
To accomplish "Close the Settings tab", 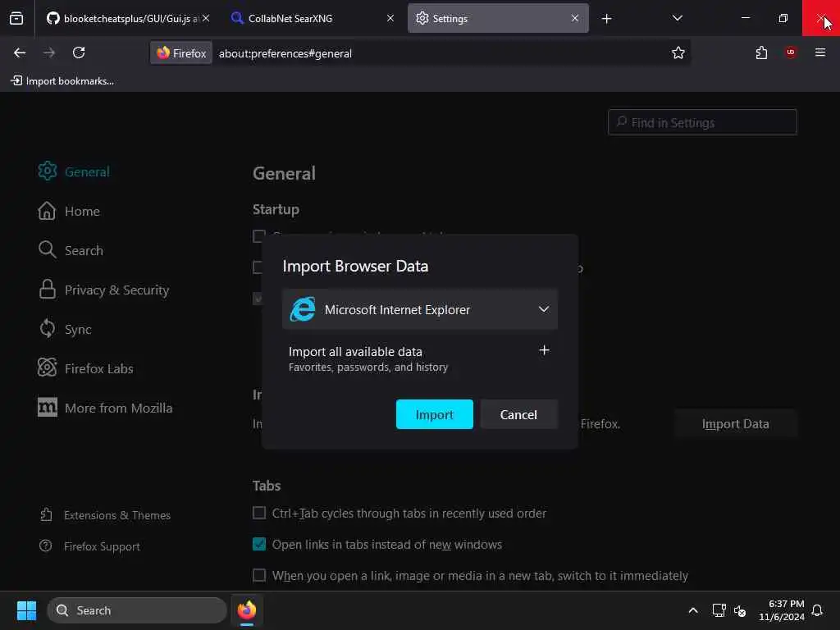I will [575, 18].
